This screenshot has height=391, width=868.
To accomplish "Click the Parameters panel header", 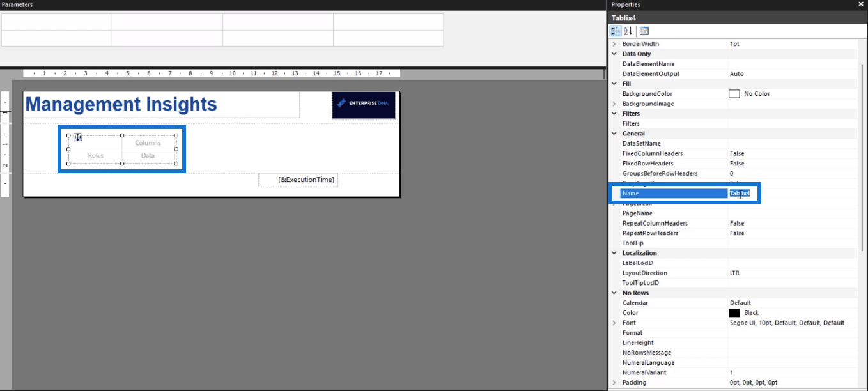I will [x=303, y=4].
